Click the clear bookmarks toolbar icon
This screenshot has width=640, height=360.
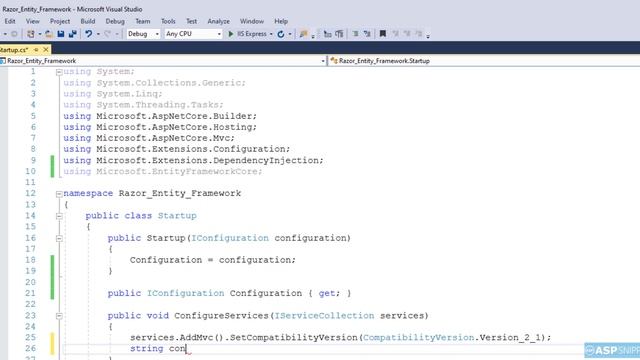pos(418,34)
